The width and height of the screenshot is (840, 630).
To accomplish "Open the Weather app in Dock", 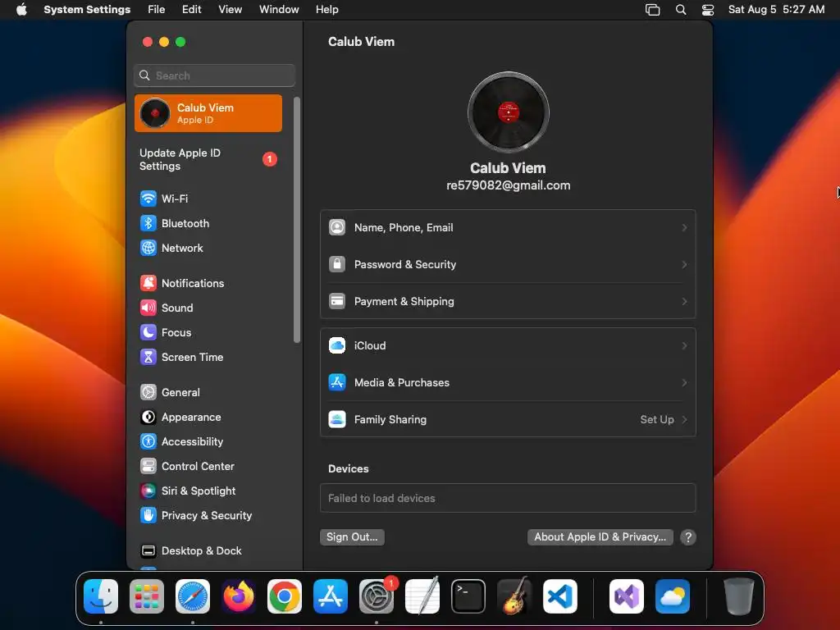I will tap(673, 596).
